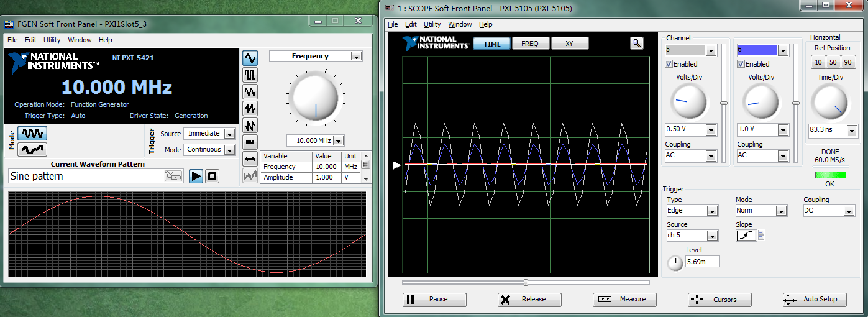Open the trigger Source ch 5 dropdown
This screenshot has width=868, height=317.
(x=712, y=236)
